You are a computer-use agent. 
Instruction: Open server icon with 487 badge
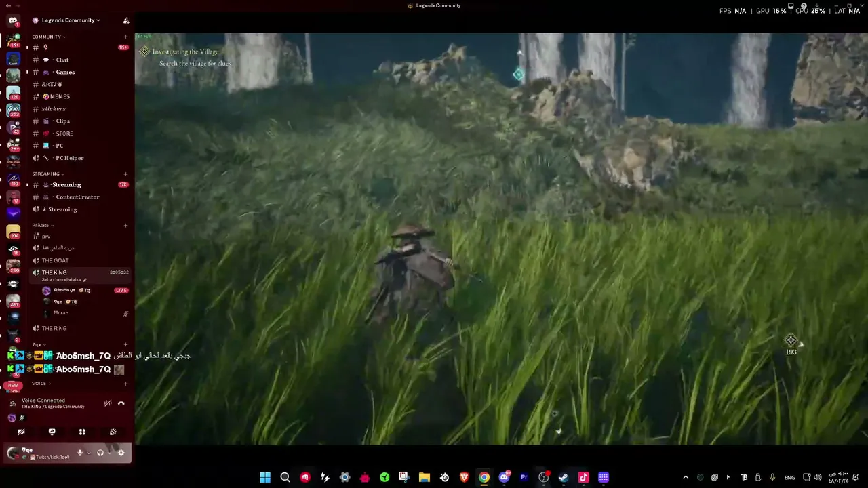(13, 301)
